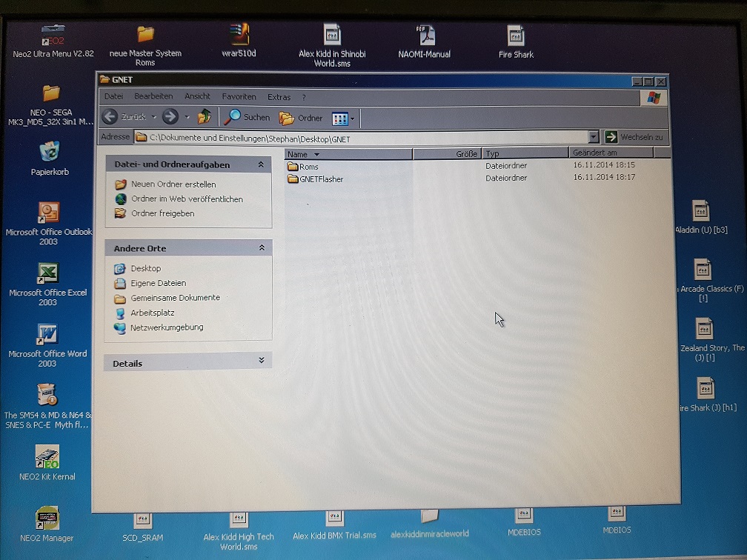The image size is (747, 560).
Task: Select the MDBIOS desktop file
Action: pos(617,521)
